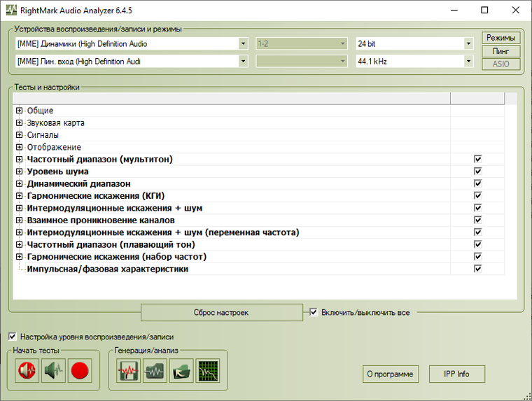Screen dimensions: 532x401
Task: Toggle Интермодуляционные искажения (переменная частота) checkbox
Action: coord(477,232)
